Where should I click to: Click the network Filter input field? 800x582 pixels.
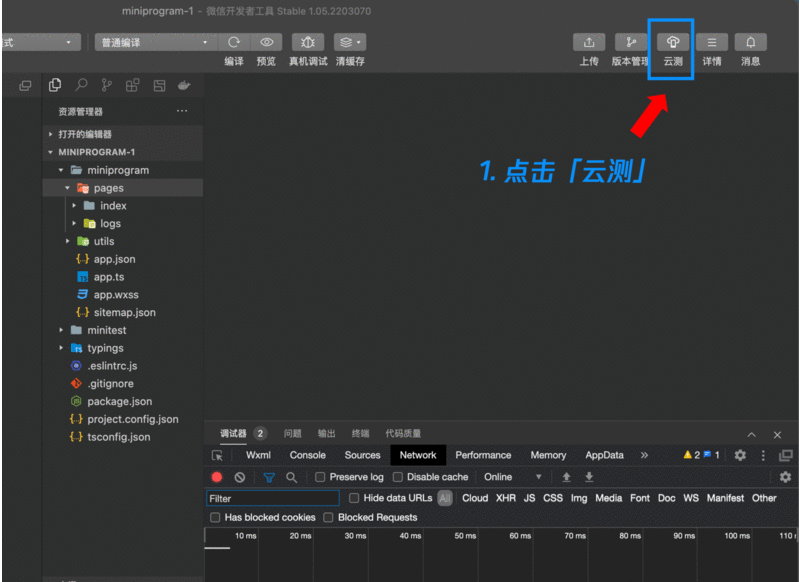pyautogui.click(x=273, y=498)
